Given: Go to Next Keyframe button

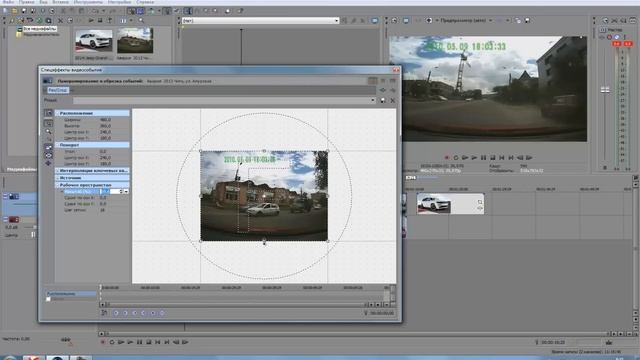Looking at the screenshot, I should 134,313.
